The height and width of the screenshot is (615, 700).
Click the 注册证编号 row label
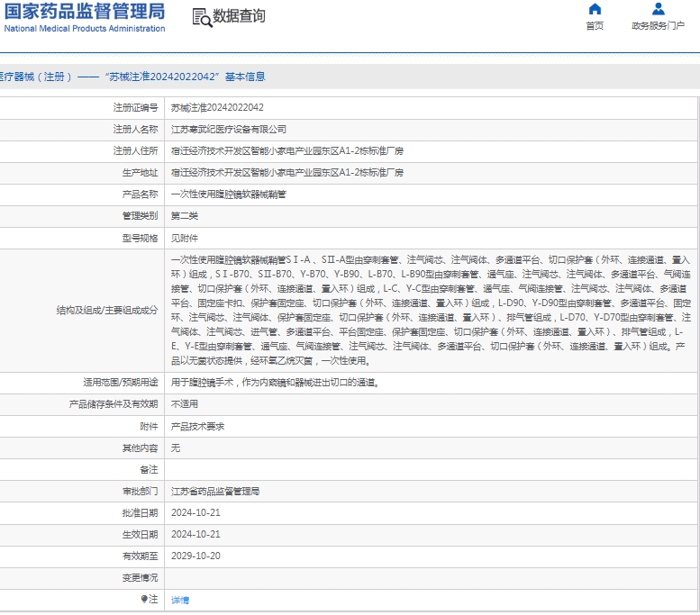(x=135, y=107)
